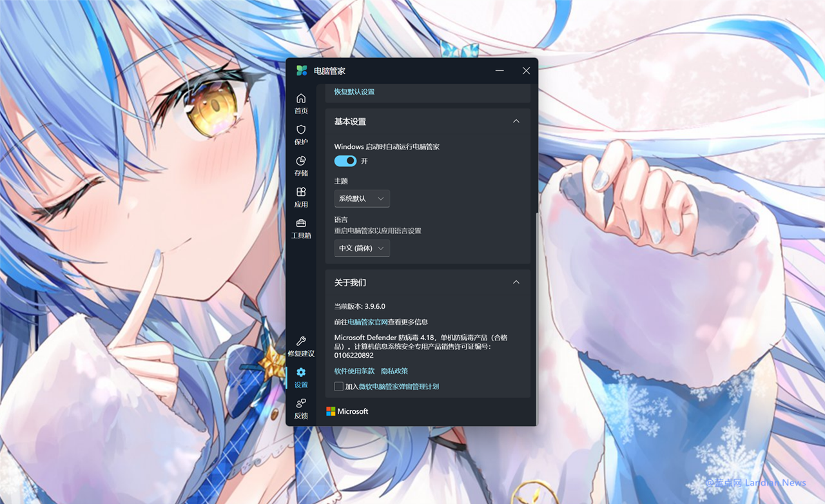Image resolution: width=825 pixels, height=504 pixels.
Task: Click the 当前版本: 3.9.6.0 text
Action: click(x=360, y=306)
